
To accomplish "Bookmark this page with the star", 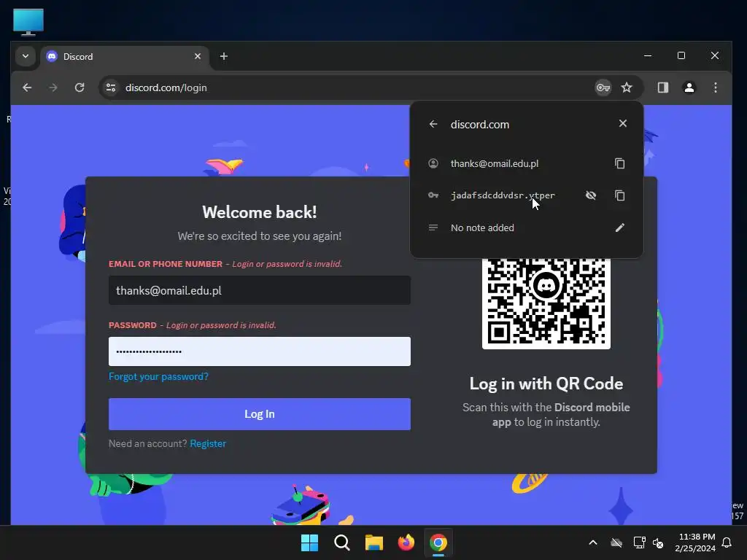I will [627, 87].
